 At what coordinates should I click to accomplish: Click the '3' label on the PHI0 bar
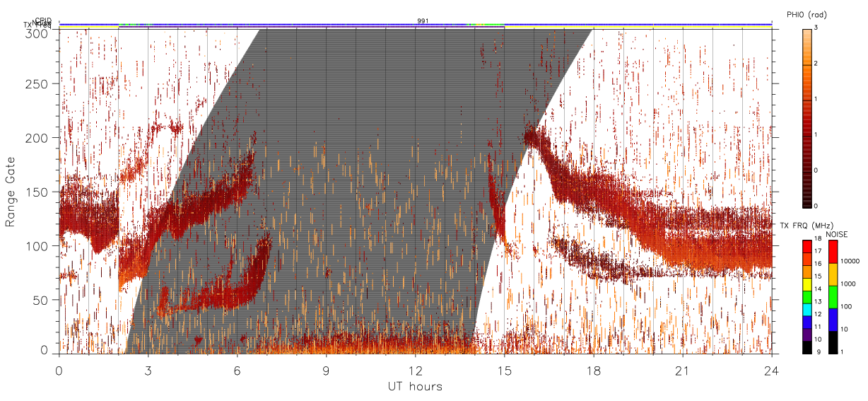(816, 28)
